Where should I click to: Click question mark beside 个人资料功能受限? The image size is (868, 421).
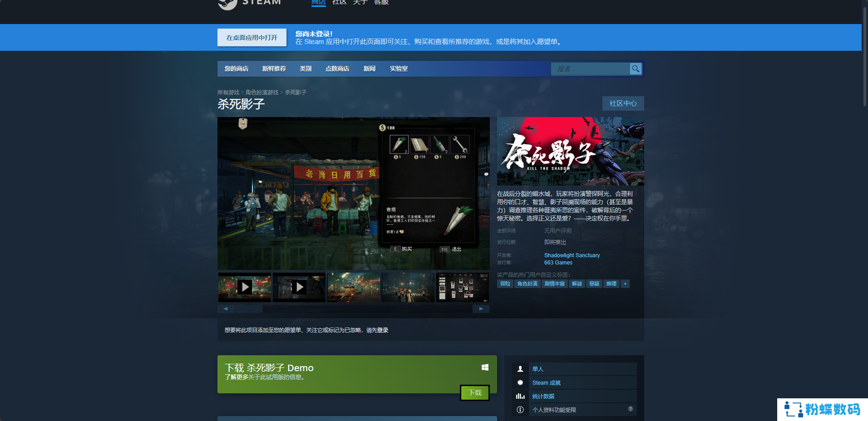pos(631,409)
